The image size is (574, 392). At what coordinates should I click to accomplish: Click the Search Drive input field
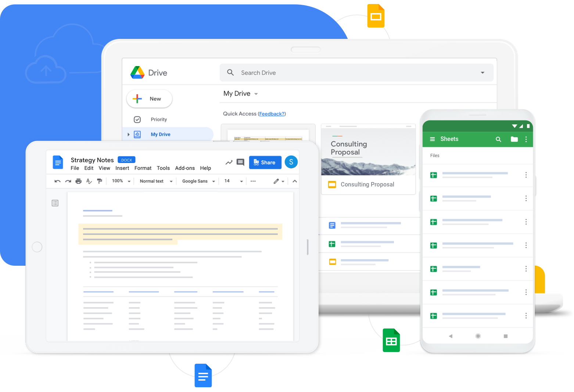point(356,73)
